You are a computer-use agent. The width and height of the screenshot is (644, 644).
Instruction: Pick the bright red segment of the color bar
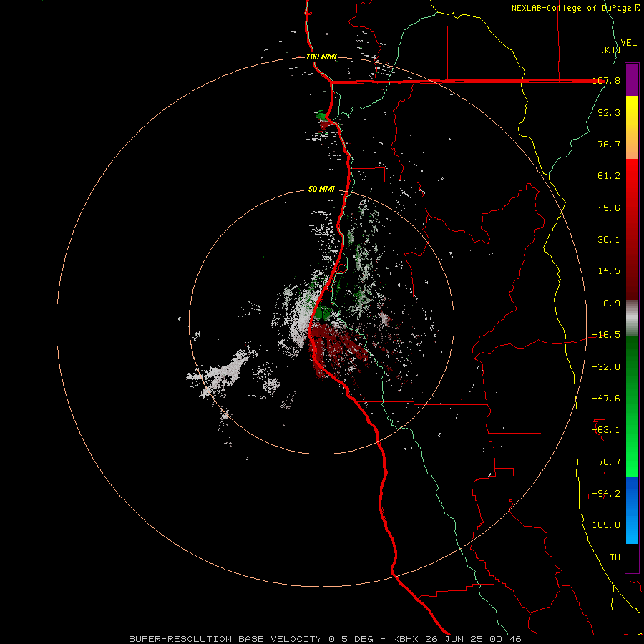coord(632,177)
